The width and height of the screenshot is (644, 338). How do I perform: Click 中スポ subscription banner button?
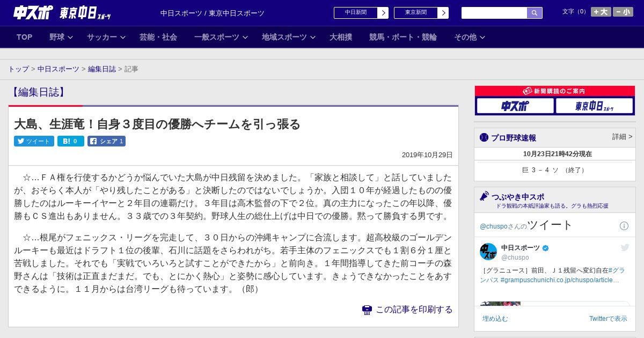point(515,106)
